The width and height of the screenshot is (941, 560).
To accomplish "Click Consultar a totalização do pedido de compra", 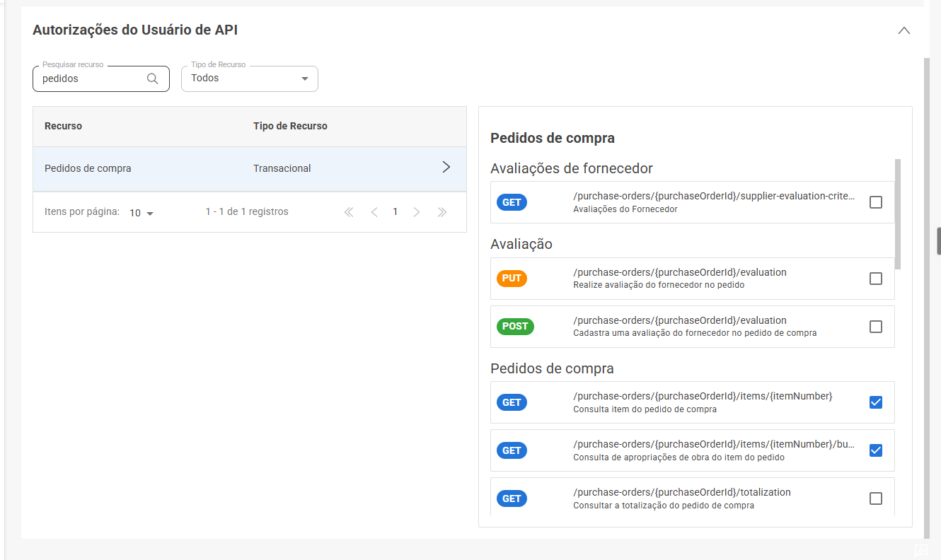I will coord(664,506).
